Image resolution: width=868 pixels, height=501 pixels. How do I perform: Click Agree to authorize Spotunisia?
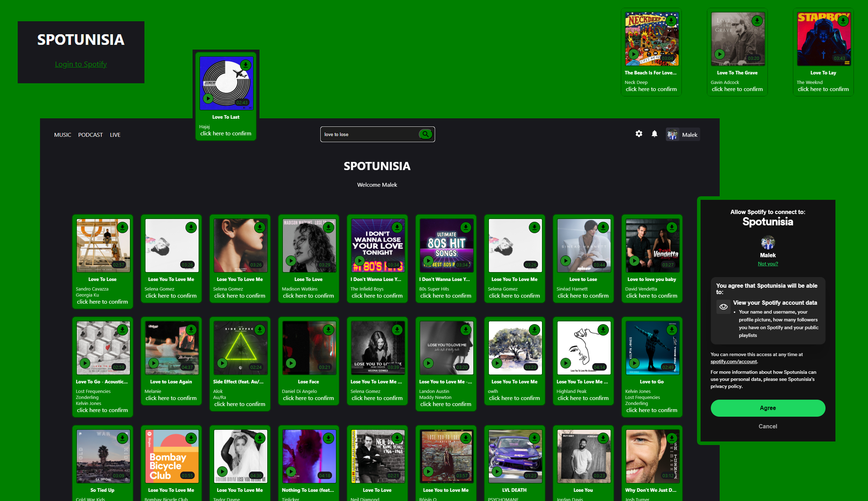coord(768,408)
